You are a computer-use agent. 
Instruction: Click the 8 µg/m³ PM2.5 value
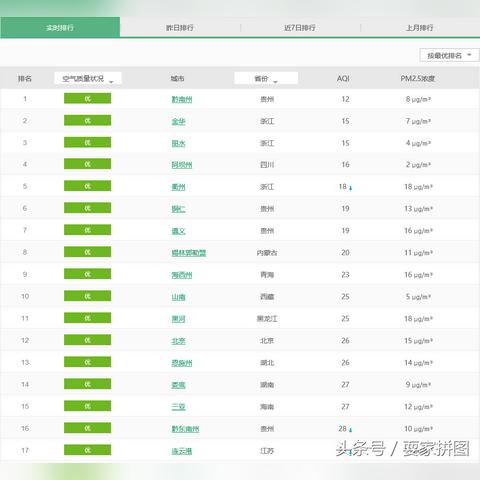point(418,99)
